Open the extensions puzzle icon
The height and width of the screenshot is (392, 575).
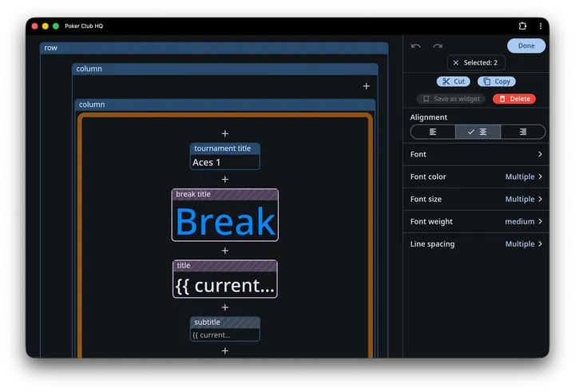point(522,26)
